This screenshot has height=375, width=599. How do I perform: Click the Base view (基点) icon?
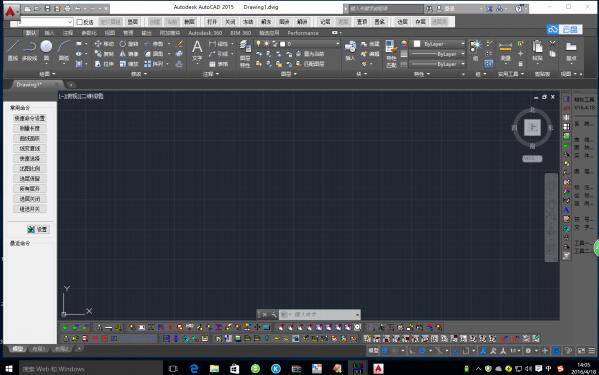tap(571, 51)
